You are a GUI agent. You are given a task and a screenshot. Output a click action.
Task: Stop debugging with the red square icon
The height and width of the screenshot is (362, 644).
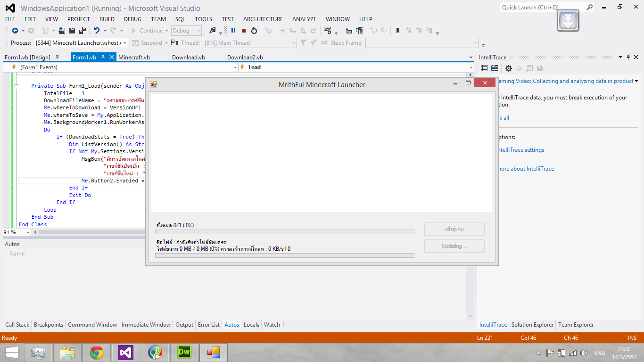click(244, 31)
